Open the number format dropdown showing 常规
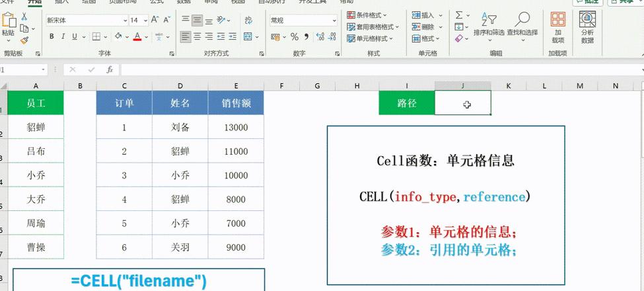 pos(334,20)
